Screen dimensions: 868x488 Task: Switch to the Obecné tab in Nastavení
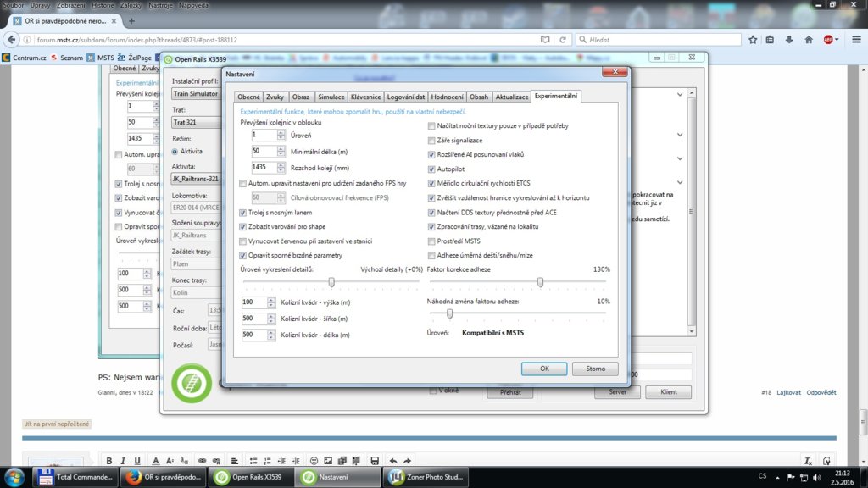pyautogui.click(x=248, y=97)
